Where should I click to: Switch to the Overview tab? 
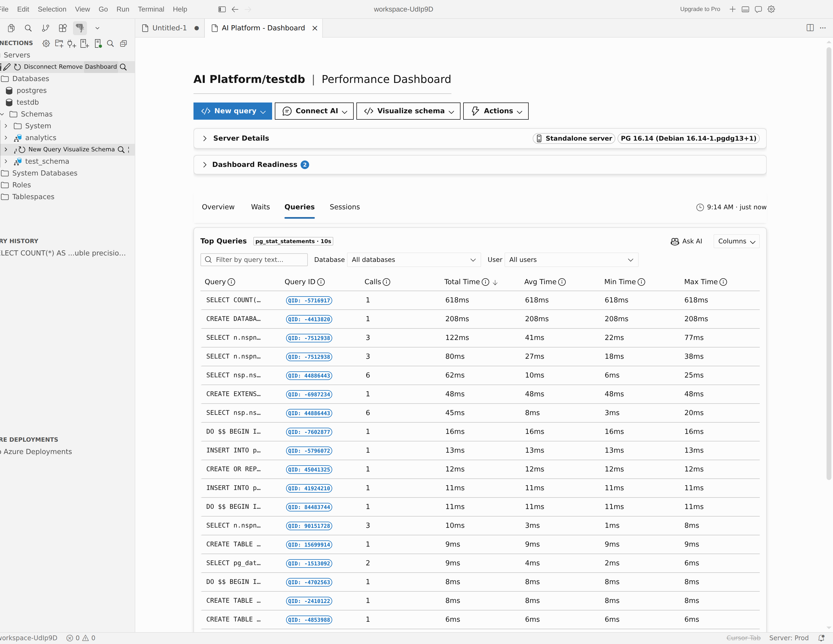click(218, 207)
